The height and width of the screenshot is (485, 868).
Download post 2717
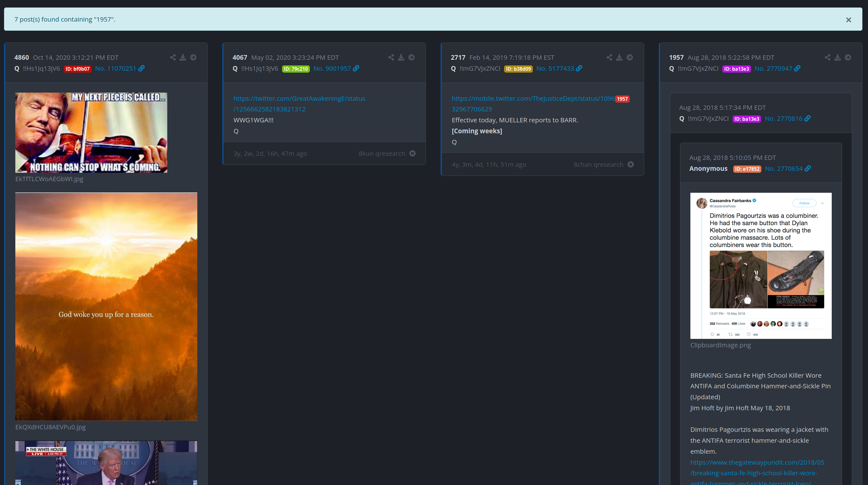pos(619,57)
